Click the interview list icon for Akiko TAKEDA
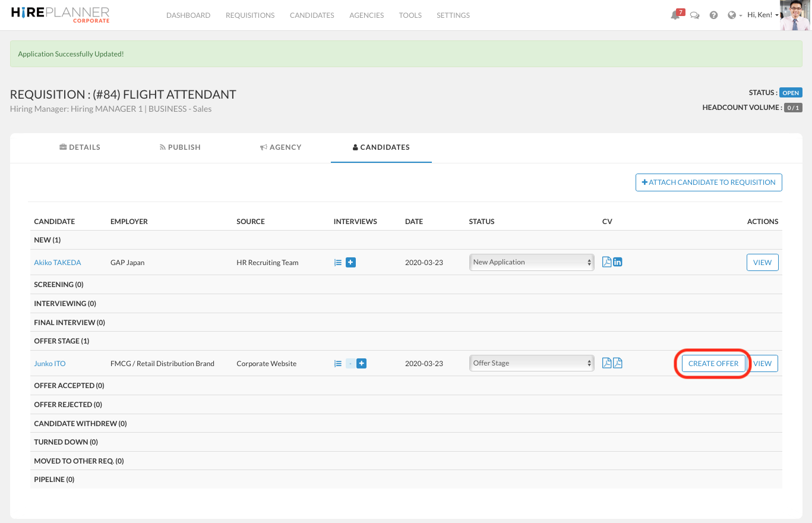Viewport: 812px width, 523px height. pos(337,262)
